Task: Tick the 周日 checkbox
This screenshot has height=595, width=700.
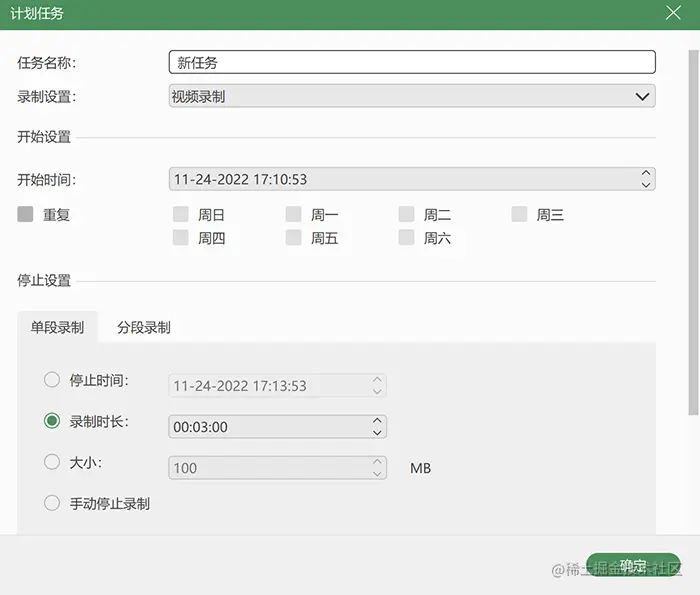Action: 180,214
